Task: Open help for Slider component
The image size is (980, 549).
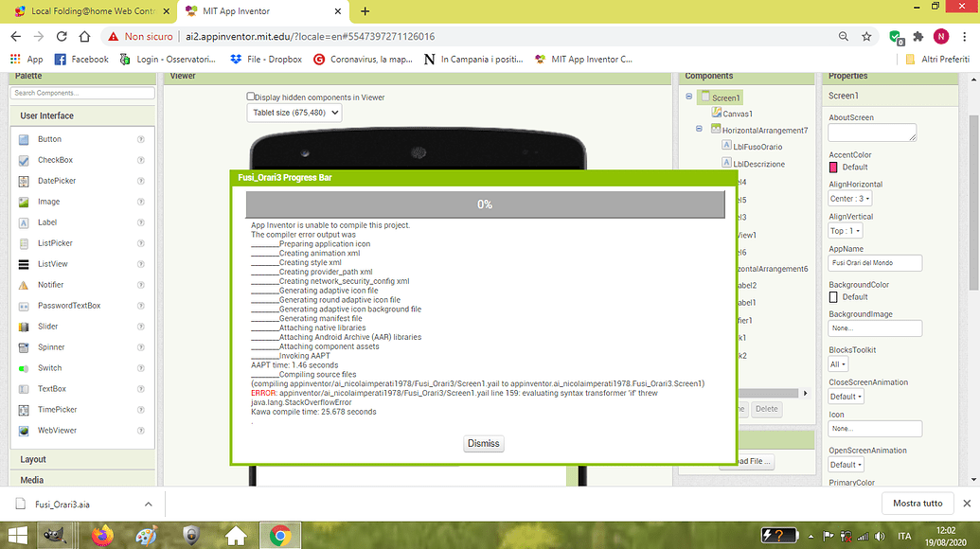Action: 141,327
